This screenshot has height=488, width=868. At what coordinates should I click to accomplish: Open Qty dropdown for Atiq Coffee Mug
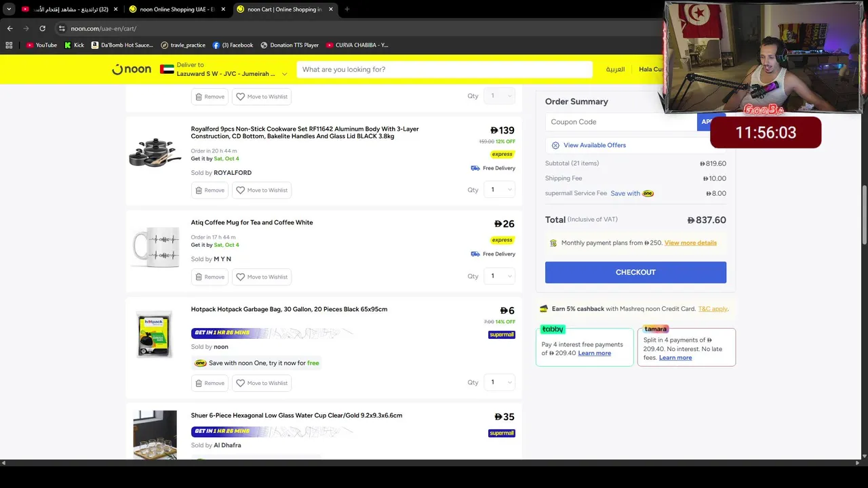pos(500,276)
